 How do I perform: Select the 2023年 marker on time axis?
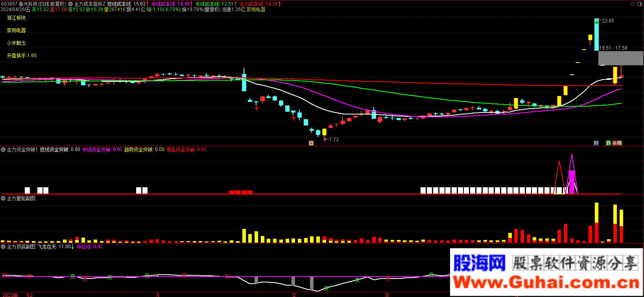pyautogui.click(x=10, y=295)
